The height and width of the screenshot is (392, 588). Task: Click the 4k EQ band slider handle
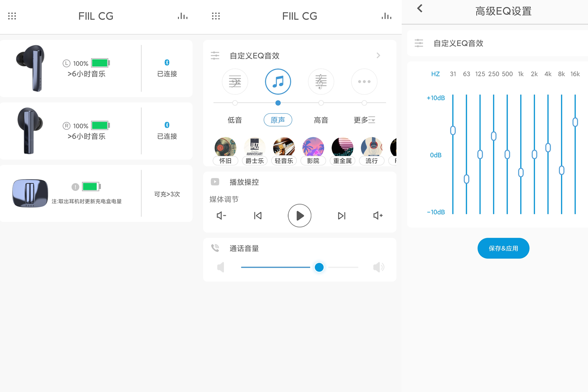point(548,148)
